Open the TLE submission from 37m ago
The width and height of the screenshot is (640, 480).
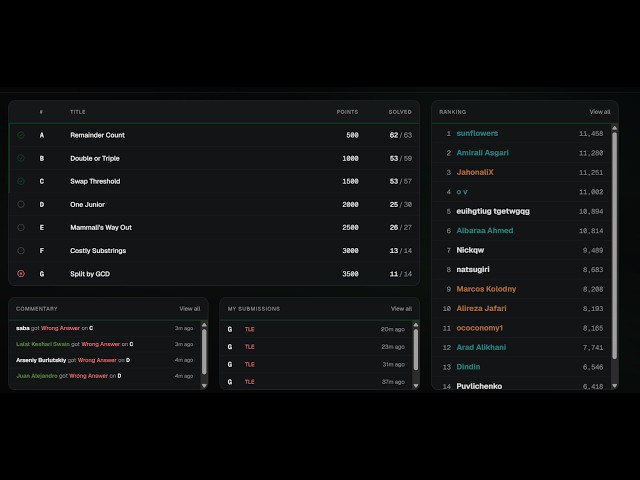316,382
